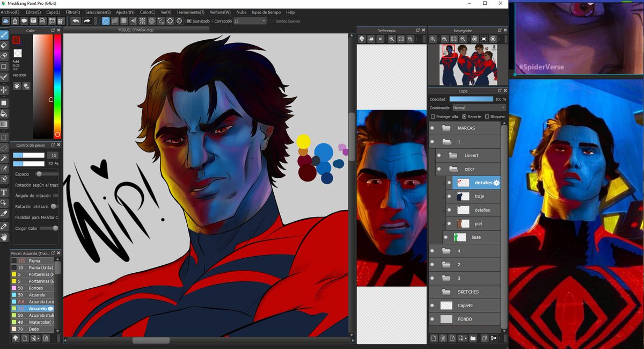This screenshot has height=349, width=644.
Task: Open the Herramienta(T) menu
Action: click(x=190, y=12)
